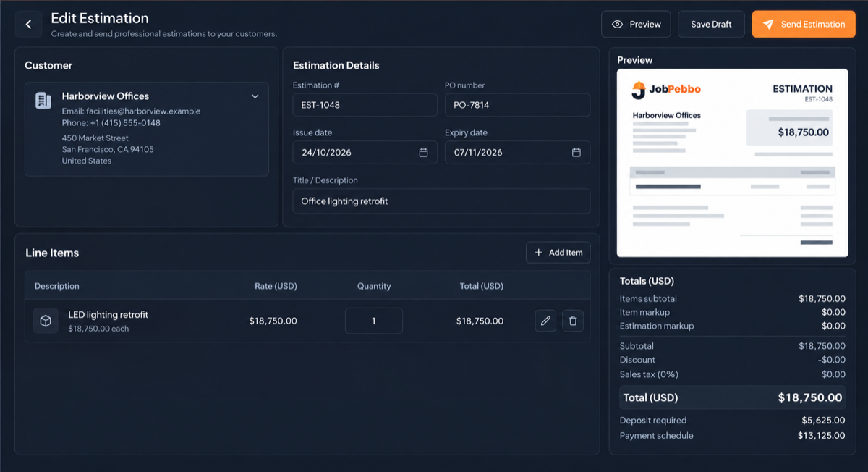Click the Quantity column header
This screenshot has height=472, width=868.
coord(374,286)
